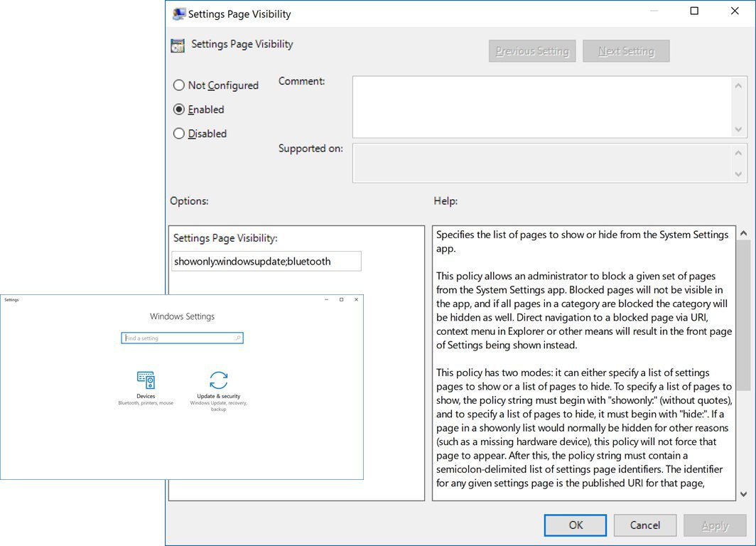756x546 pixels.
Task: Close the Settings Page Visibility dialog
Action: [735, 11]
